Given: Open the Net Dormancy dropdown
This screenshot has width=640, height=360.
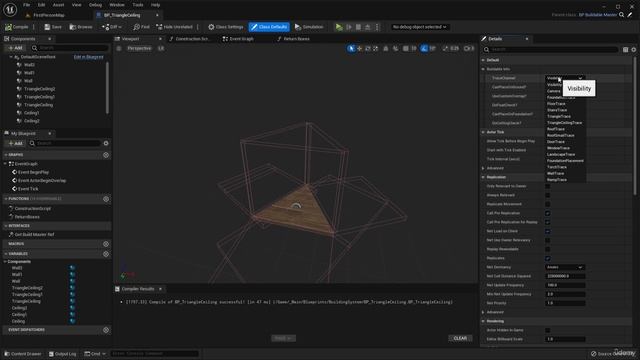Looking at the screenshot, I should tap(565, 267).
